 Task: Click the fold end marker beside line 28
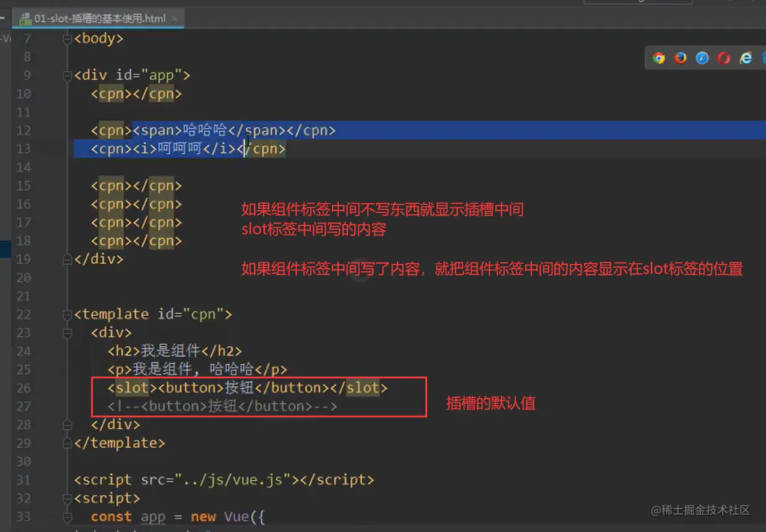(67, 425)
